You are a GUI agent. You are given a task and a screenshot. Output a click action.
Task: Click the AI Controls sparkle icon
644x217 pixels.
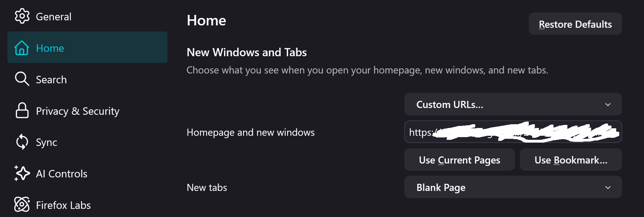[x=22, y=173]
